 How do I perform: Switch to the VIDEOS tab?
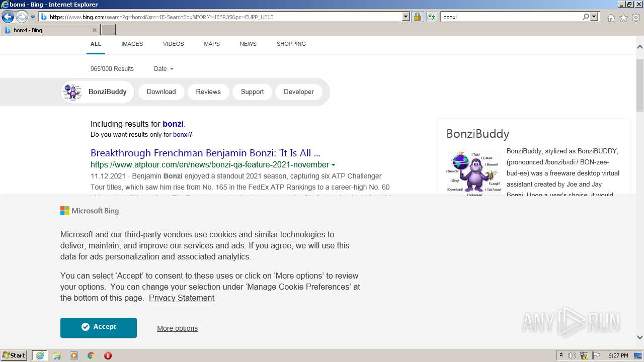(173, 44)
